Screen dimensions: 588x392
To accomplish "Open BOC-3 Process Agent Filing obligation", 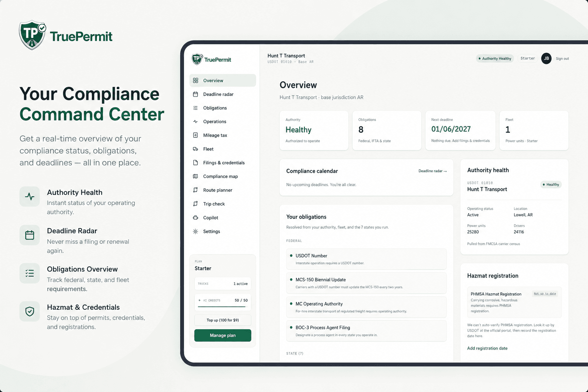I will 366,331.
